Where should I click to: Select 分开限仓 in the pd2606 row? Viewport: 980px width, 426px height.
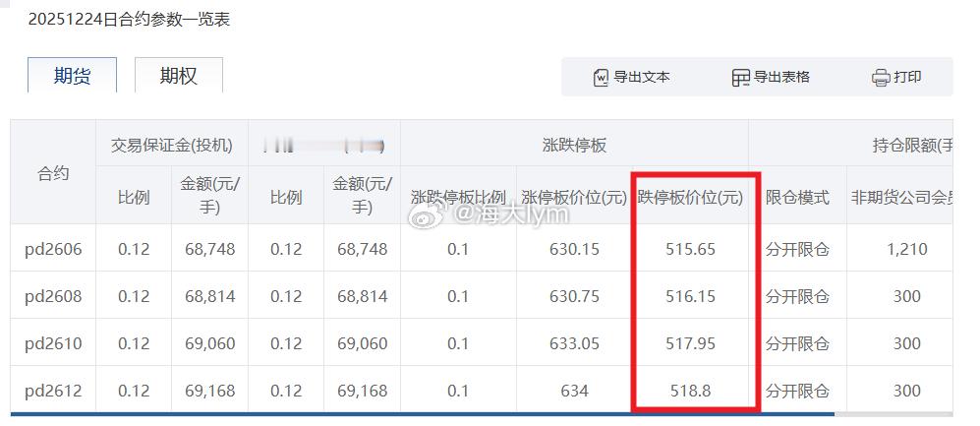click(x=797, y=249)
